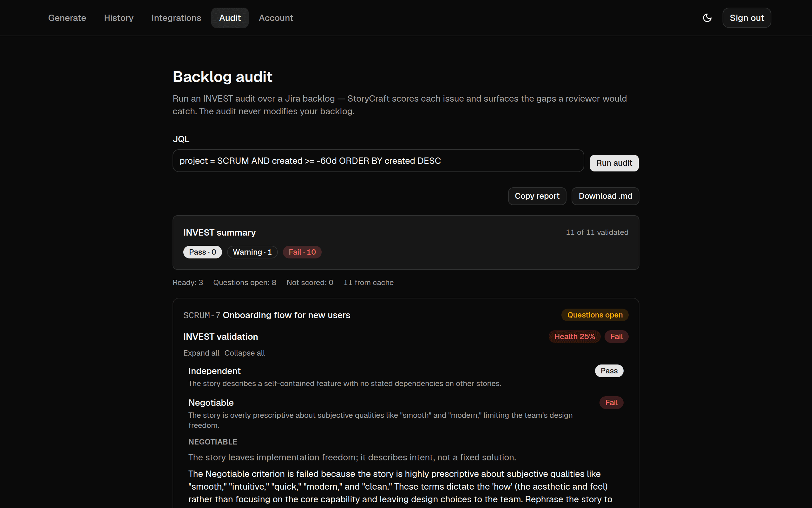Click the '11 of 11 validated' text

[597, 232]
